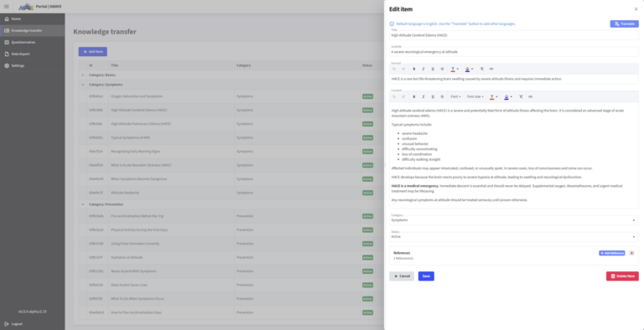Close the Edit item panel
The height and width of the screenshot is (330, 644).
coord(636,9)
